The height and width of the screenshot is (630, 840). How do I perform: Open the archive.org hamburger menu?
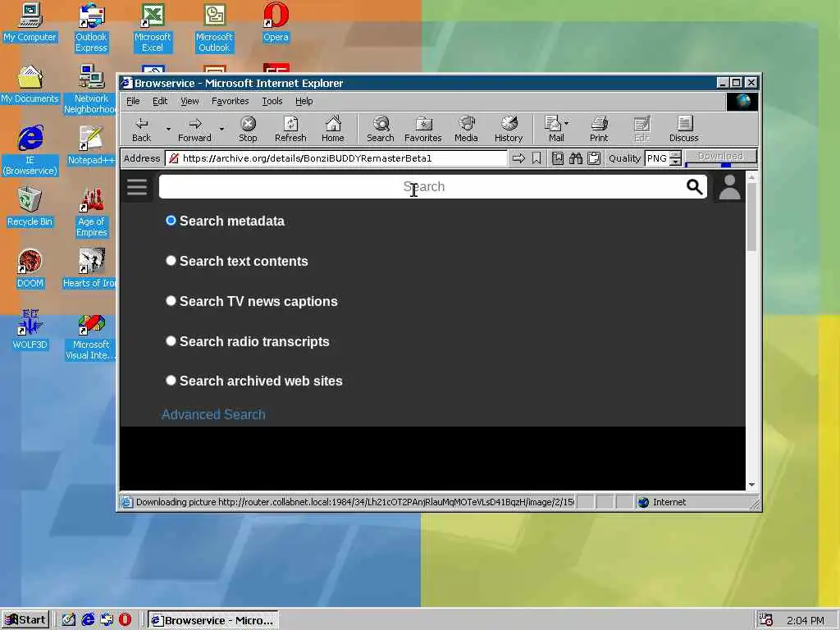pos(137,187)
